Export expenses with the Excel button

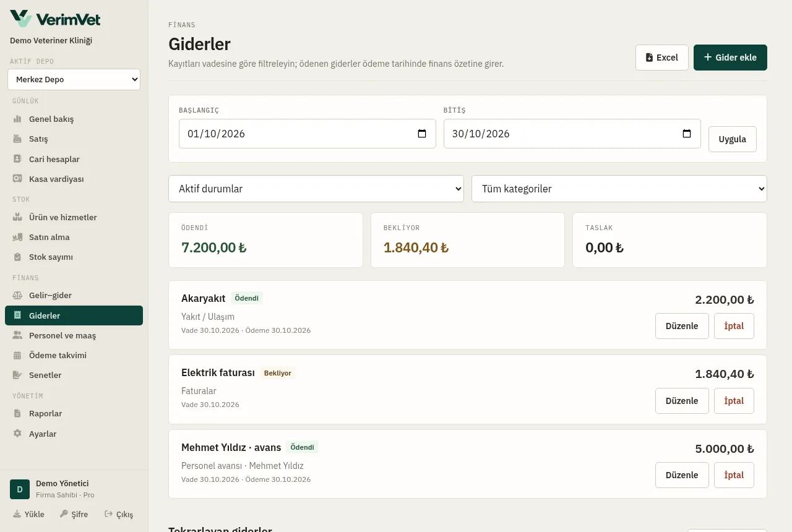662,58
